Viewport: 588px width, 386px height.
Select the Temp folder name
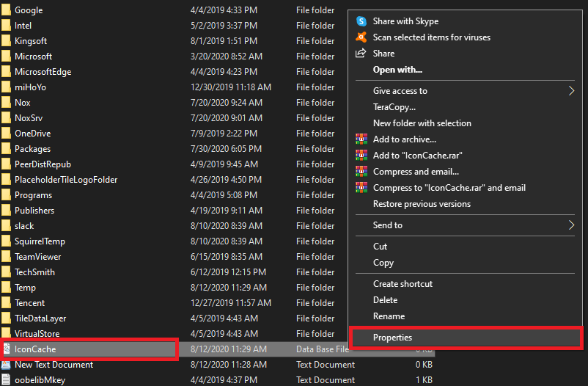tap(25, 288)
